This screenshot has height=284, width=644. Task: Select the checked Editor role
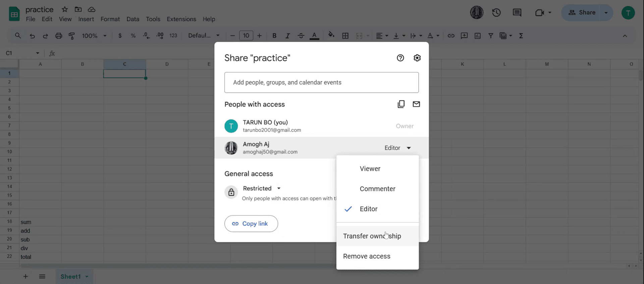point(378,209)
